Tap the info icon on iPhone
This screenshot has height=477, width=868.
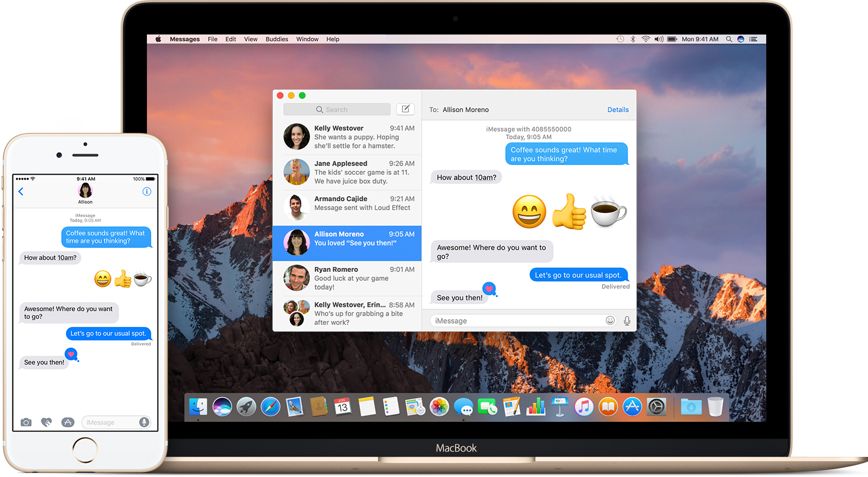pos(147,191)
